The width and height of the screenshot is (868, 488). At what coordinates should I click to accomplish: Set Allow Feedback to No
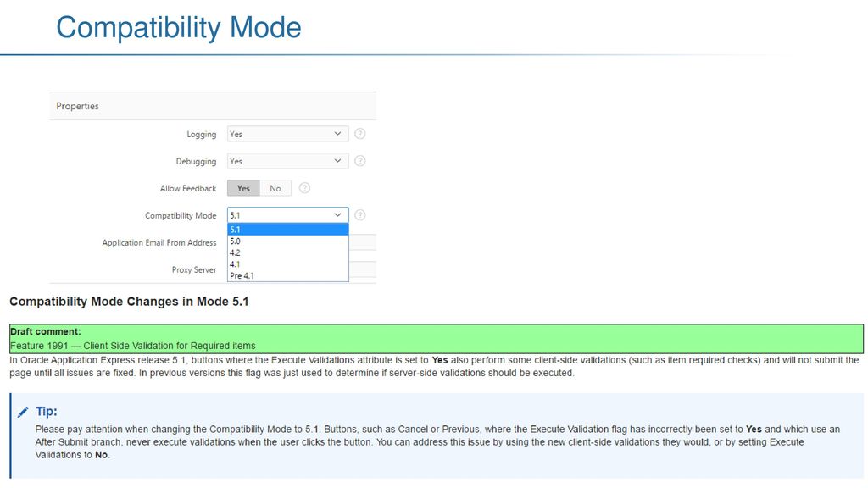point(275,188)
